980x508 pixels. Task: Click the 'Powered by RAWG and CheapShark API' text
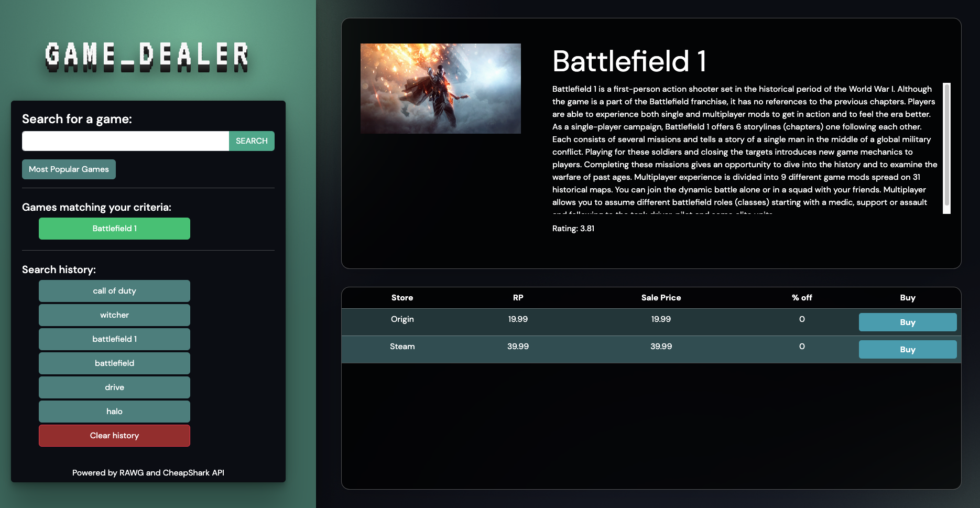click(148, 473)
